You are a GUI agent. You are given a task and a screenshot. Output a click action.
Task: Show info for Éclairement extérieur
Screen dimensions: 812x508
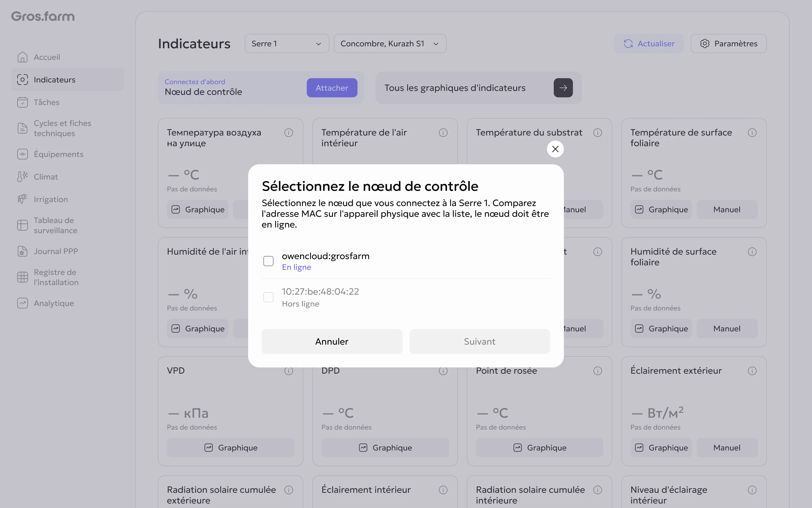[752, 371]
